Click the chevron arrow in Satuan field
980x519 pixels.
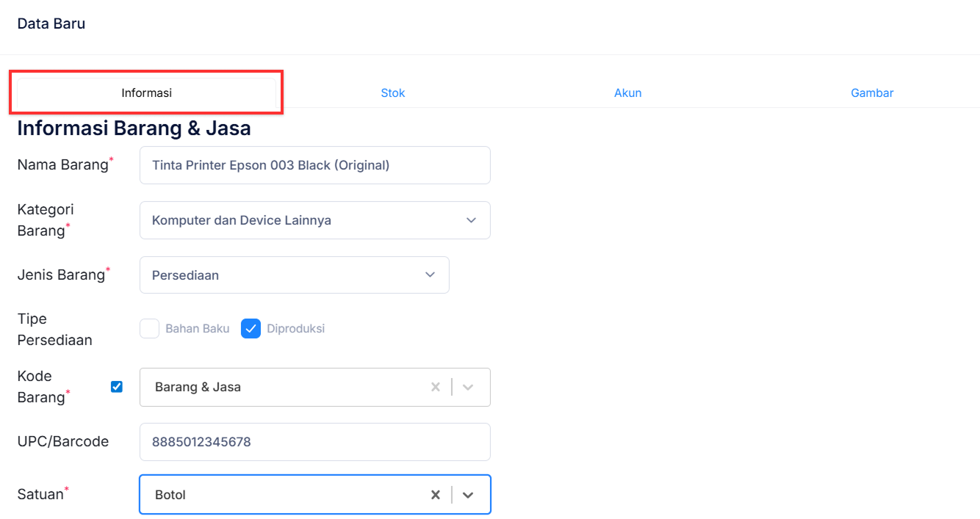[468, 495]
